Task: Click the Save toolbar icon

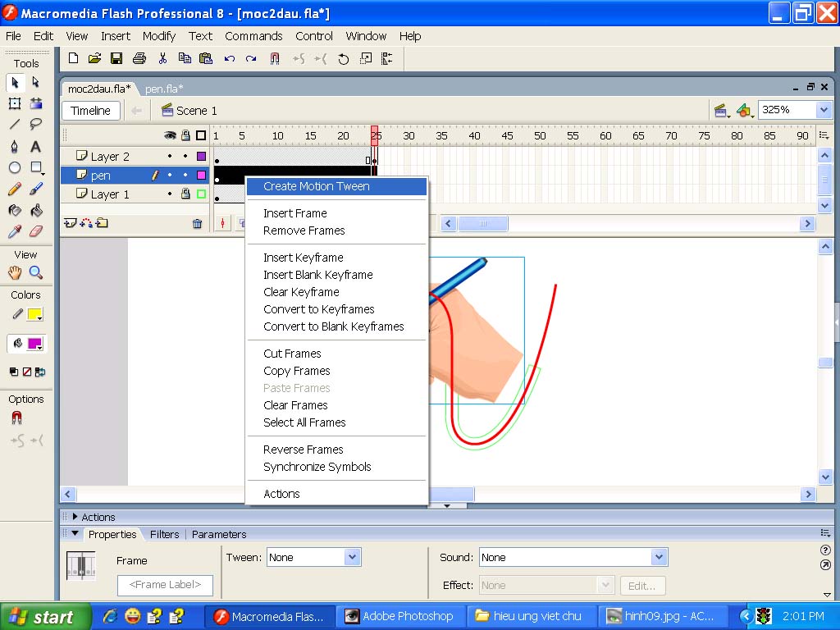Action: point(116,58)
